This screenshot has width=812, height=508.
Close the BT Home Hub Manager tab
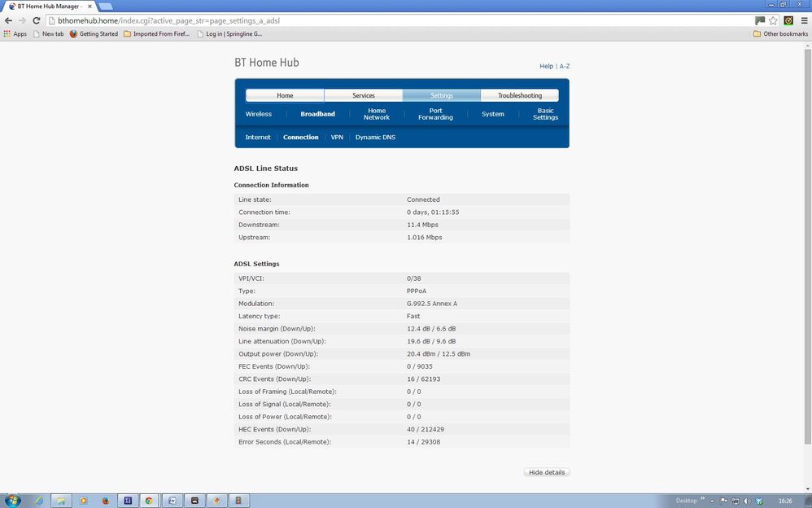(x=89, y=7)
